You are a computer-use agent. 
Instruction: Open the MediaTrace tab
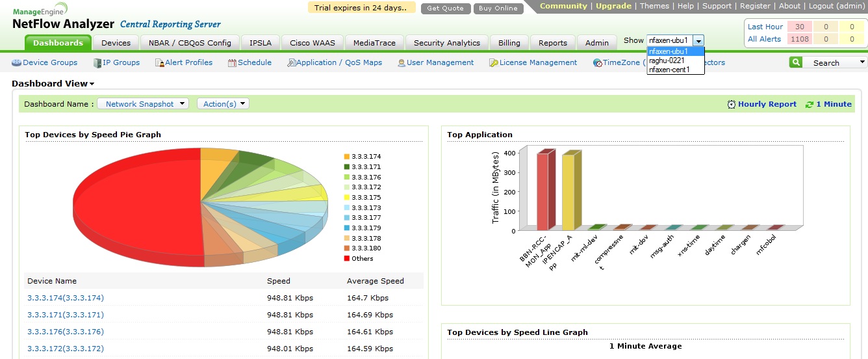374,43
